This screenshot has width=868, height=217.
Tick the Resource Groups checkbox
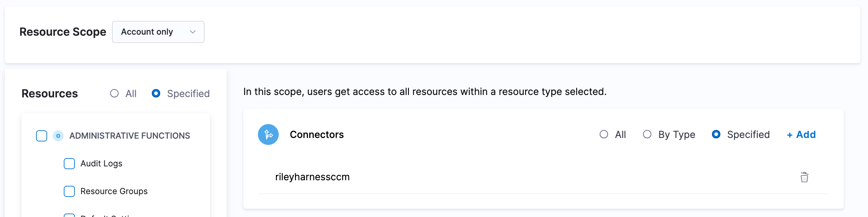coord(69,191)
